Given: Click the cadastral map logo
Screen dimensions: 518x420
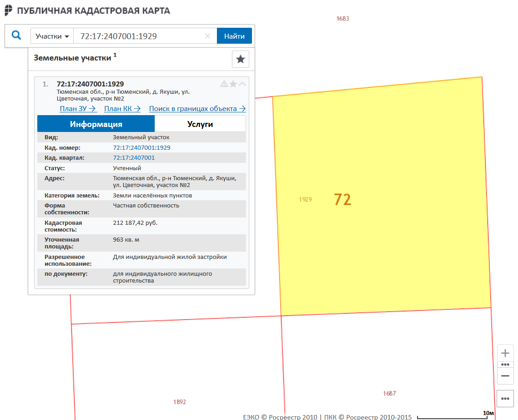Looking at the screenshot, I should click(9, 10).
